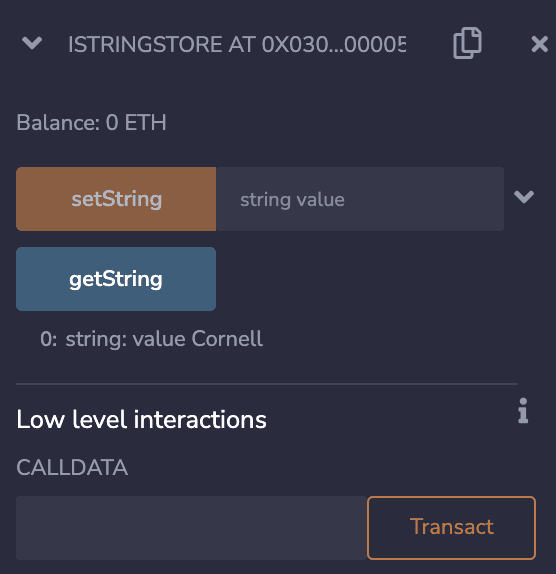
Task: Click the ISTRINGSTORE contract name text
Action: 145,45
